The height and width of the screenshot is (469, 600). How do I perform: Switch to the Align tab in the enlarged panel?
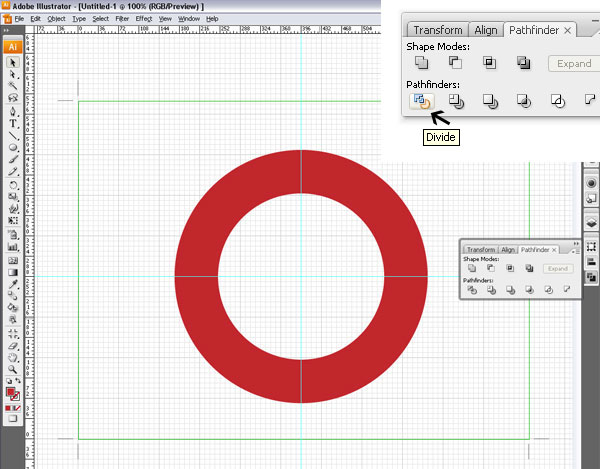(x=486, y=30)
